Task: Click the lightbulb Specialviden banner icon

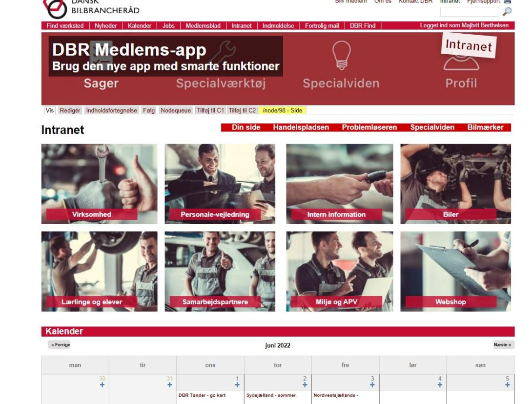Action: pyautogui.click(x=341, y=54)
